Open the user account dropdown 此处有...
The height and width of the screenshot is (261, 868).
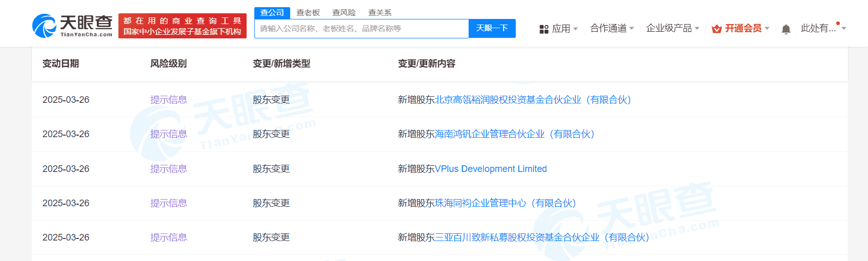pyautogui.click(x=822, y=28)
